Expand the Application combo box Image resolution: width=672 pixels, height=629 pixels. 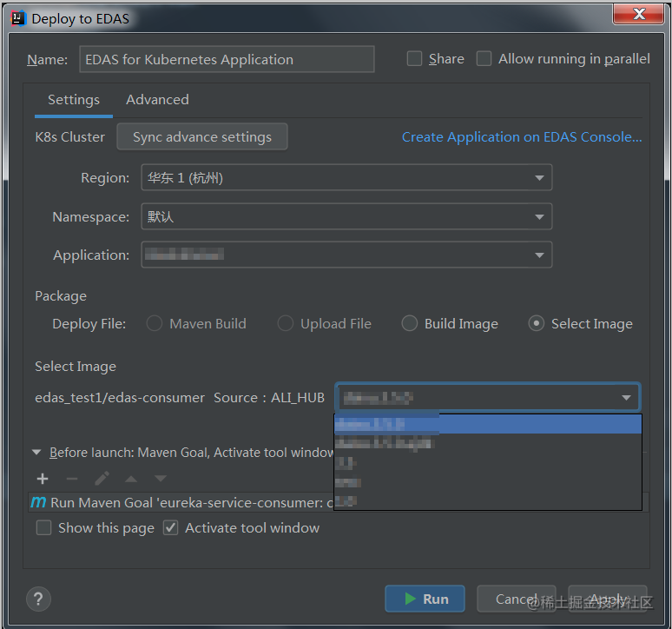(346, 255)
